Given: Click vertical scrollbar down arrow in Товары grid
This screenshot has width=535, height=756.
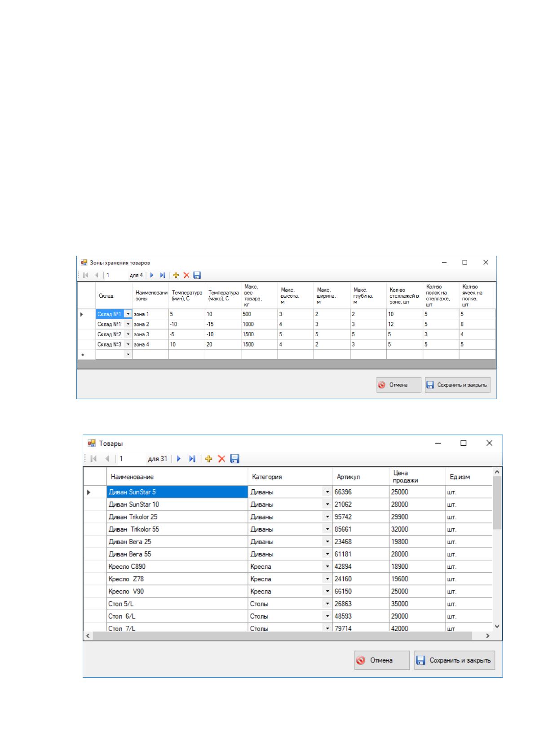Looking at the screenshot, I should coord(497,626).
